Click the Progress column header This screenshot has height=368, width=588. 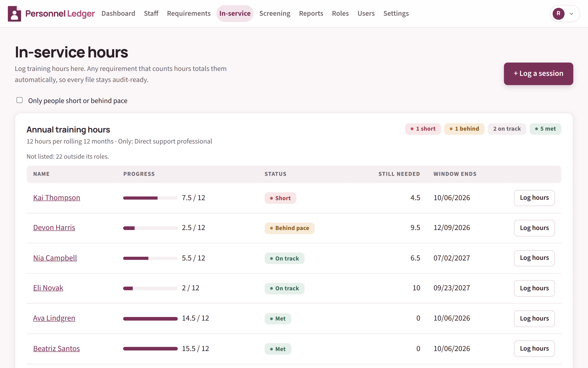coord(139,174)
